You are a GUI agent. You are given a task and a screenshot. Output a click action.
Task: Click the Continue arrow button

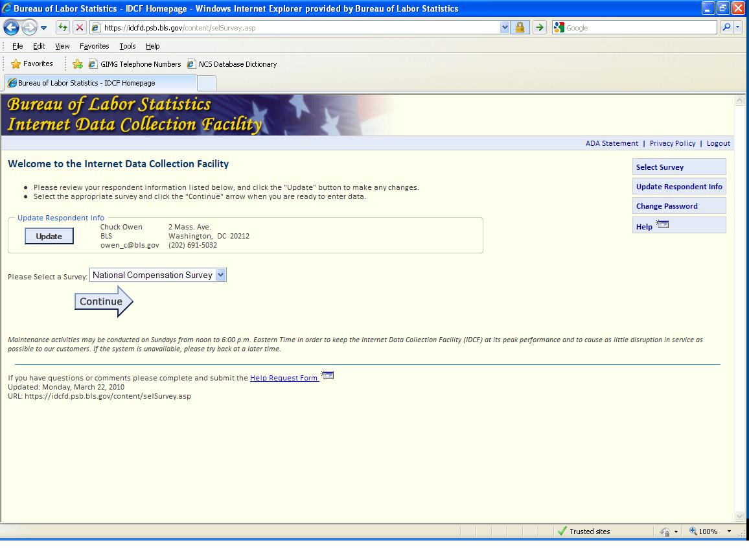104,301
